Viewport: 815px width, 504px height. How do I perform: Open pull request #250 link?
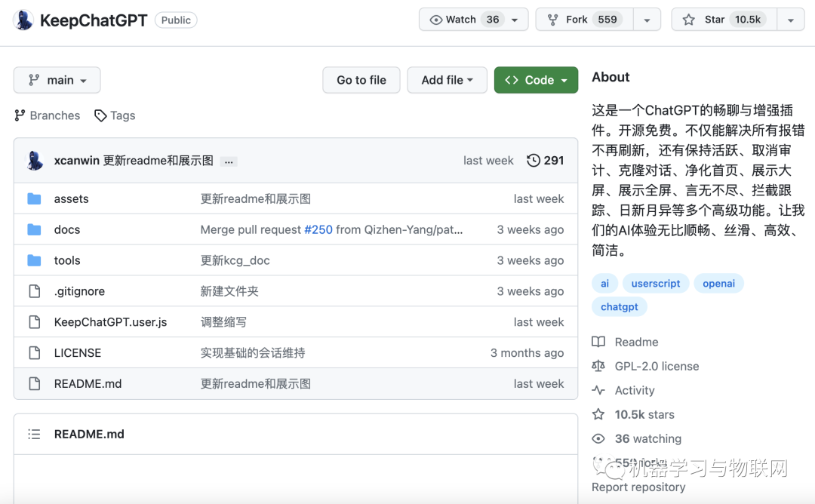318,230
